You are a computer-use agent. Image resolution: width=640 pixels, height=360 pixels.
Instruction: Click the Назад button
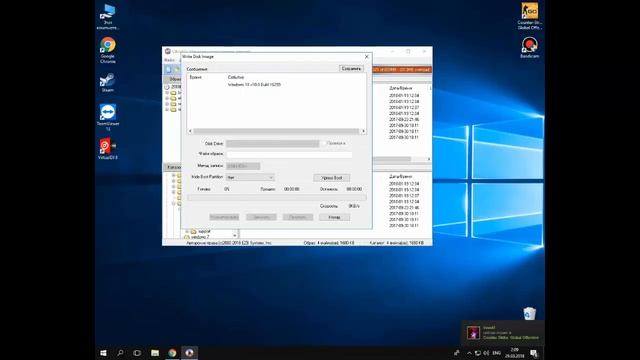click(334, 217)
